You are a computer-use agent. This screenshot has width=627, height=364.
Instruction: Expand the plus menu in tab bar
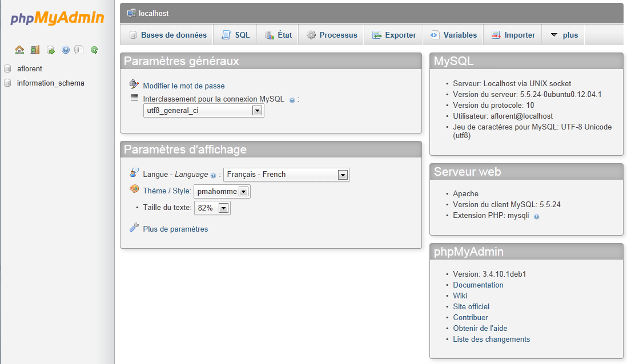pyautogui.click(x=564, y=35)
